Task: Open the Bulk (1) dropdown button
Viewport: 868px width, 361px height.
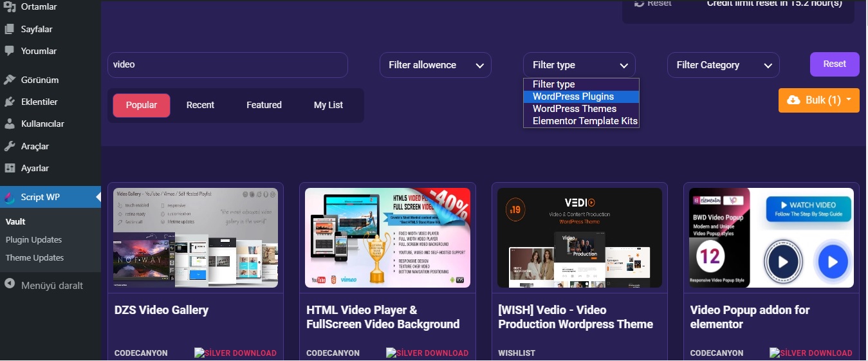Action: (x=819, y=100)
